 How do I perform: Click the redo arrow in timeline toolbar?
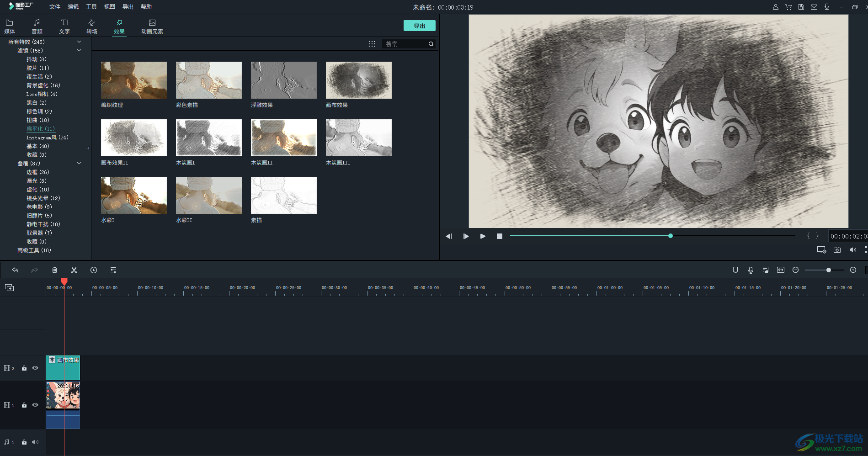pyautogui.click(x=35, y=270)
